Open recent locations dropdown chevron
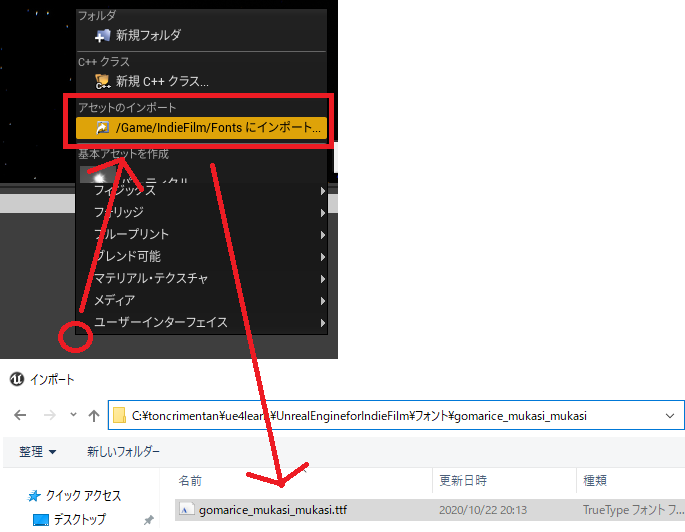685x532 pixels. 73,415
